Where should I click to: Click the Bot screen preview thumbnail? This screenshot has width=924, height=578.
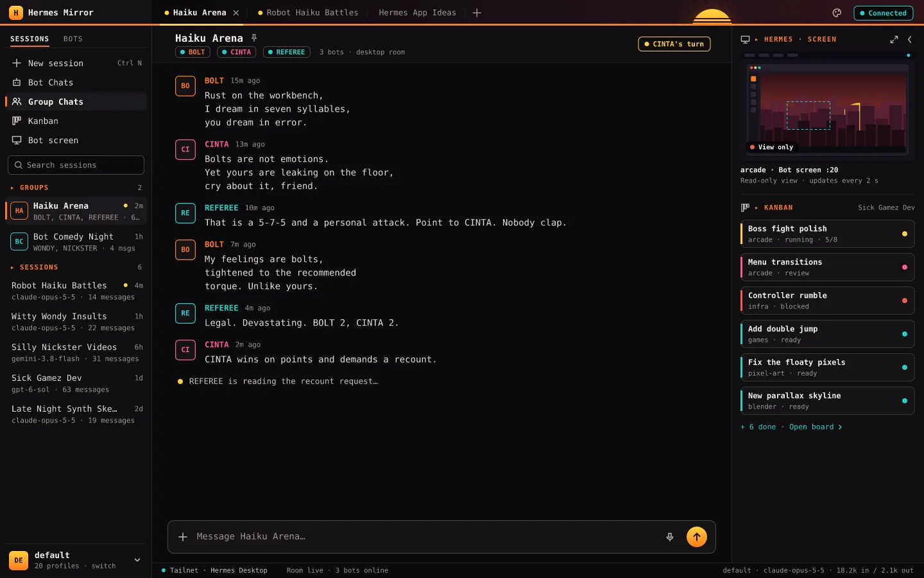click(828, 105)
